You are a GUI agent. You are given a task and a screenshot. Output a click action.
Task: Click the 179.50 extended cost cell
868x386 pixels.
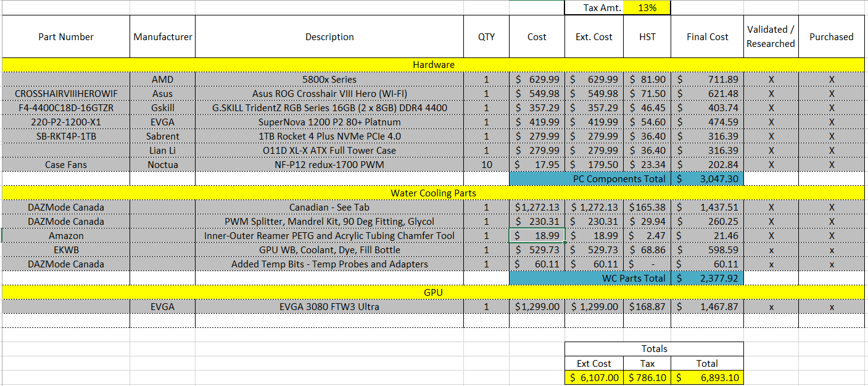(x=594, y=165)
